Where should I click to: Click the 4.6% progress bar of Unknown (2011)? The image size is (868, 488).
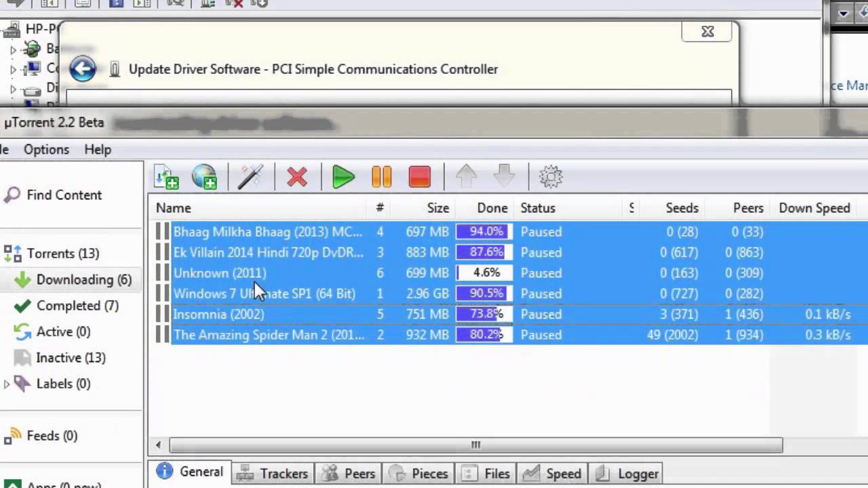click(x=484, y=273)
